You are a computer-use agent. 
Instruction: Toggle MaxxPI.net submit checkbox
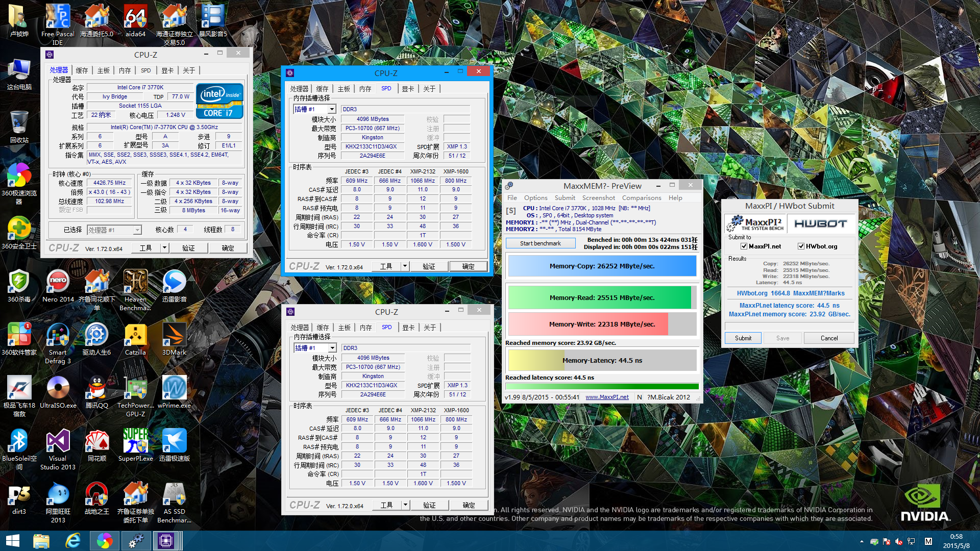744,246
